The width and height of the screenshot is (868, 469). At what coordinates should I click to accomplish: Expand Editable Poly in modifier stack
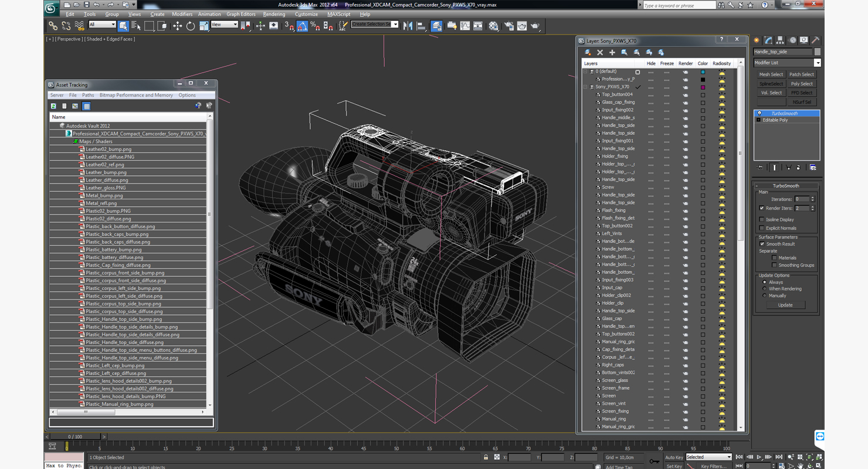pyautogui.click(x=758, y=120)
